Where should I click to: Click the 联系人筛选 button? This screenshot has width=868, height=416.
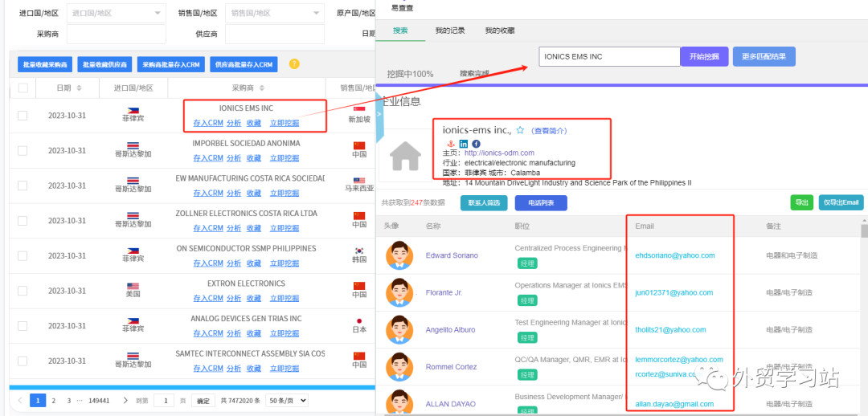[484, 203]
